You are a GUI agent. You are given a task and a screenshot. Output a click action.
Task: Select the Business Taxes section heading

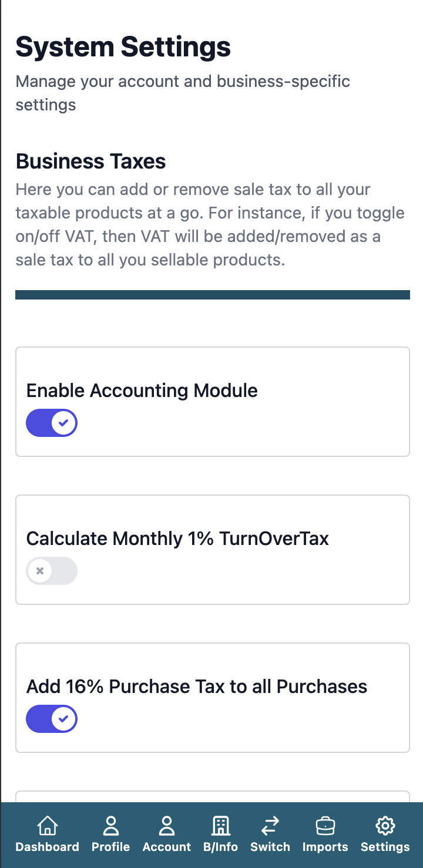[x=91, y=161]
